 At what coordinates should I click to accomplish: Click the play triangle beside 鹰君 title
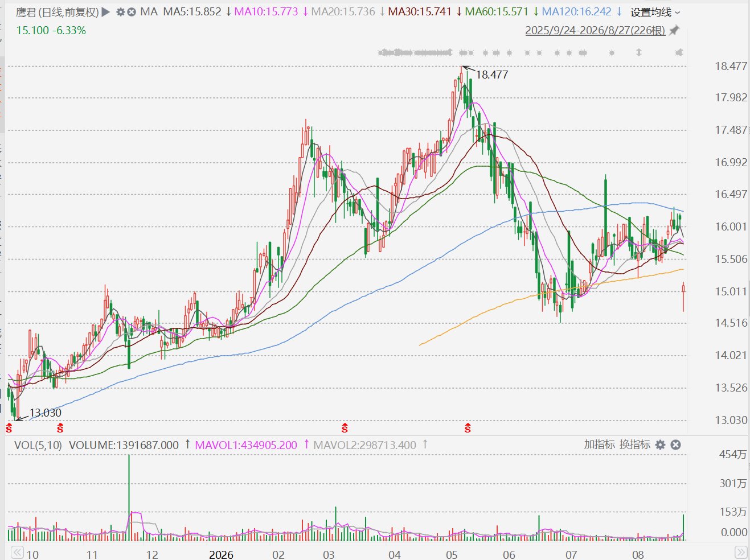tap(106, 11)
